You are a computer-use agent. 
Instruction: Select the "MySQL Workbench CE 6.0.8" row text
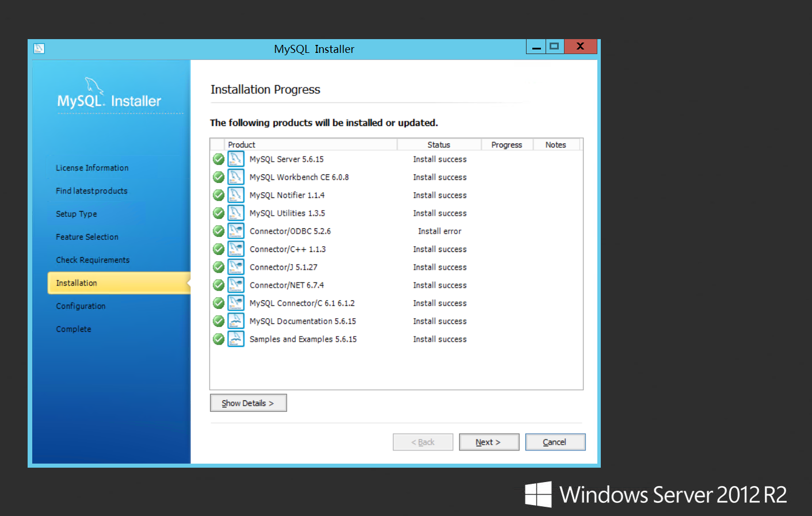299,177
